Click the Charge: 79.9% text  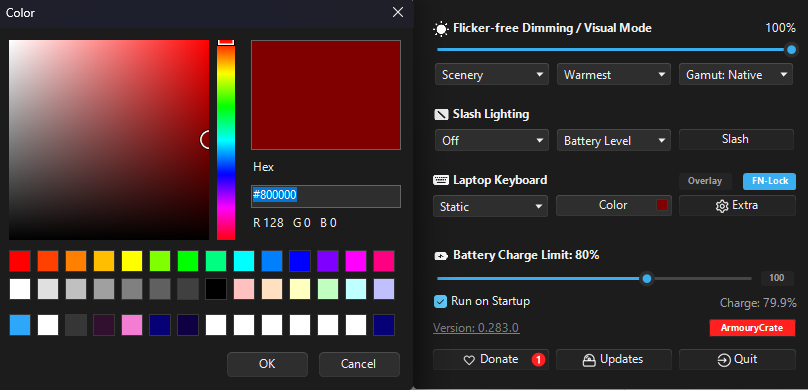tap(758, 303)
